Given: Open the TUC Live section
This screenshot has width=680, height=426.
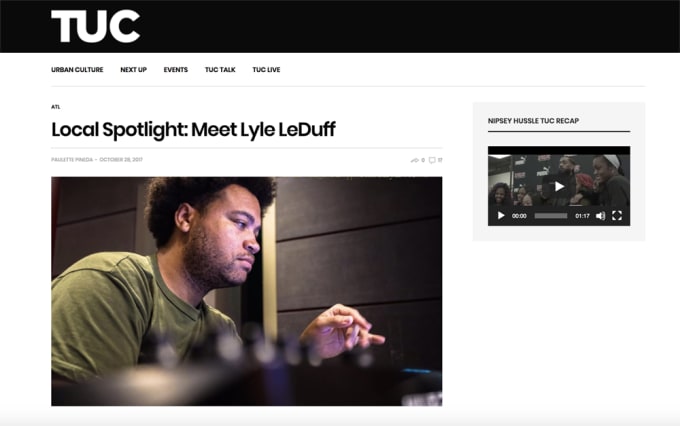Looking at the screenshot, I should [x=266, y=69].
